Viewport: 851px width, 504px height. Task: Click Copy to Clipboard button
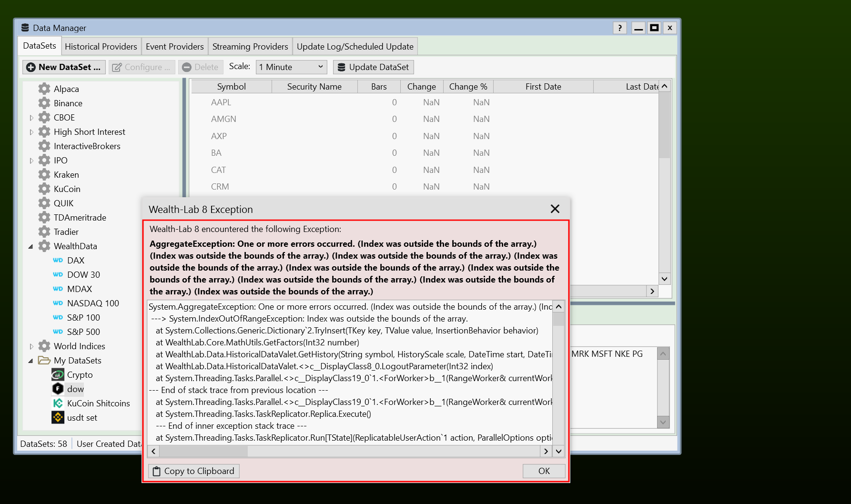click(194, 471)
